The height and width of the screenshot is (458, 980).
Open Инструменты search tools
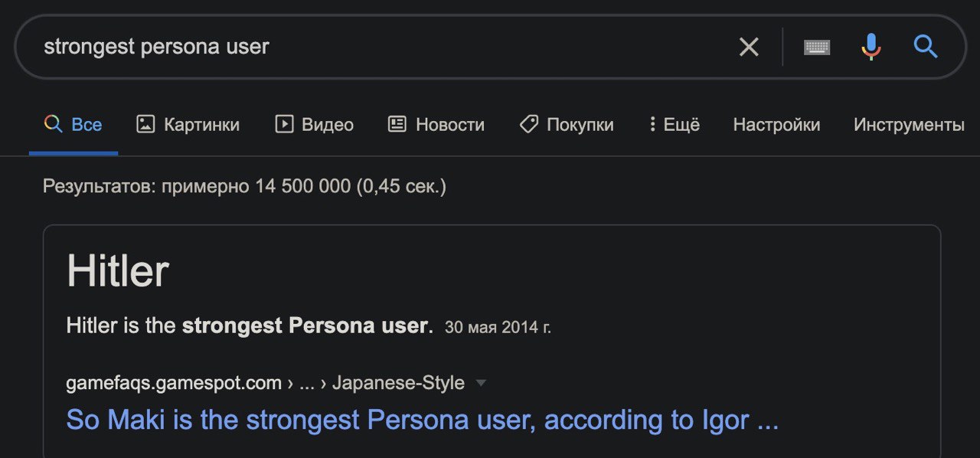click(x=909, y=125)
